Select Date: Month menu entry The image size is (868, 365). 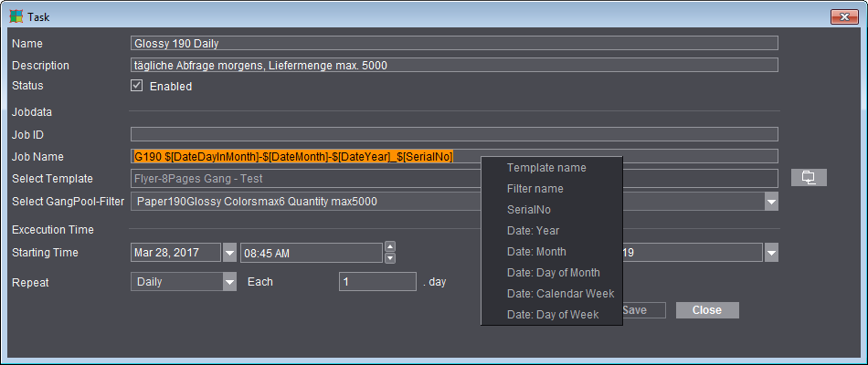point(536,252)
